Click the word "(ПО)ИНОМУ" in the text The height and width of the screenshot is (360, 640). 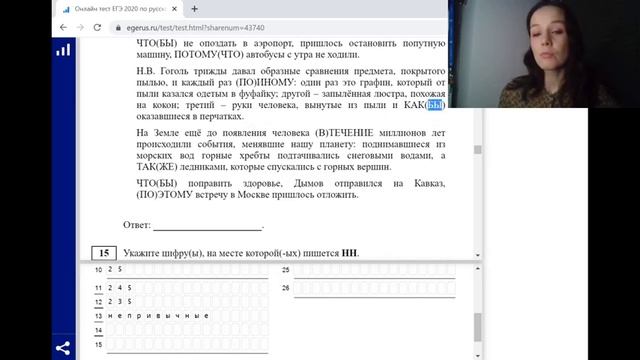click(264, 82)
